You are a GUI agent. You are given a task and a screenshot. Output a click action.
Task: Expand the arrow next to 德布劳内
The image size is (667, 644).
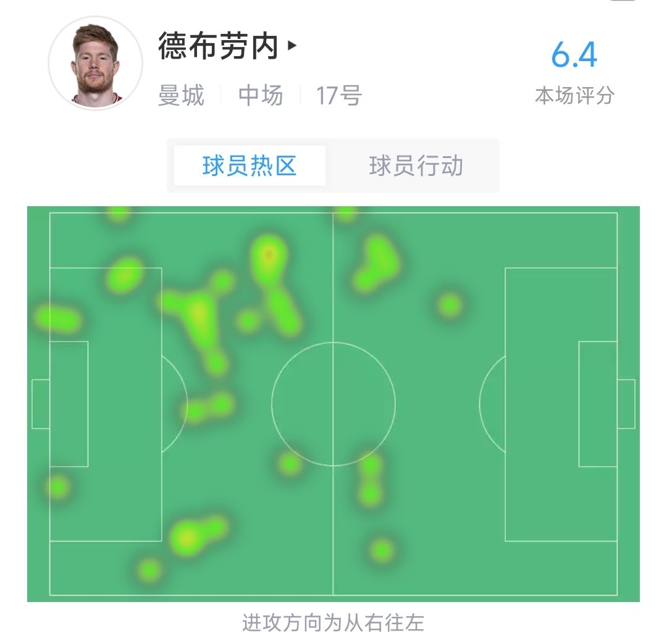tap(292, 45)
